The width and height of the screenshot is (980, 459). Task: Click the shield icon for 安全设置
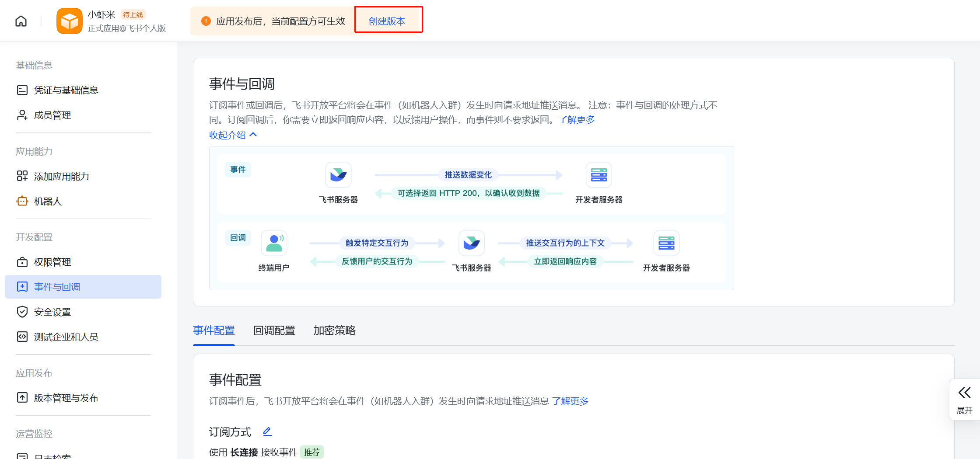(22, 312)
